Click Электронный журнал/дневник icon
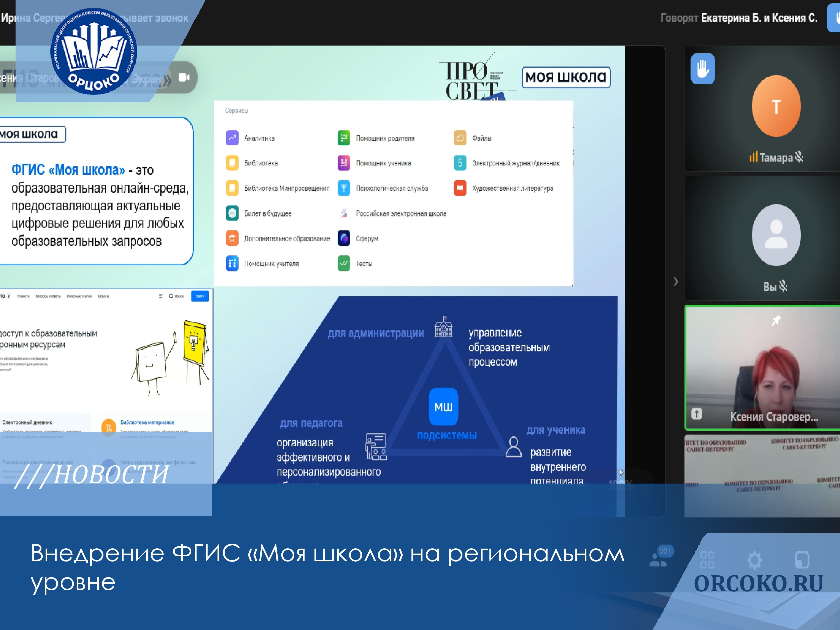 coord(460,163)
